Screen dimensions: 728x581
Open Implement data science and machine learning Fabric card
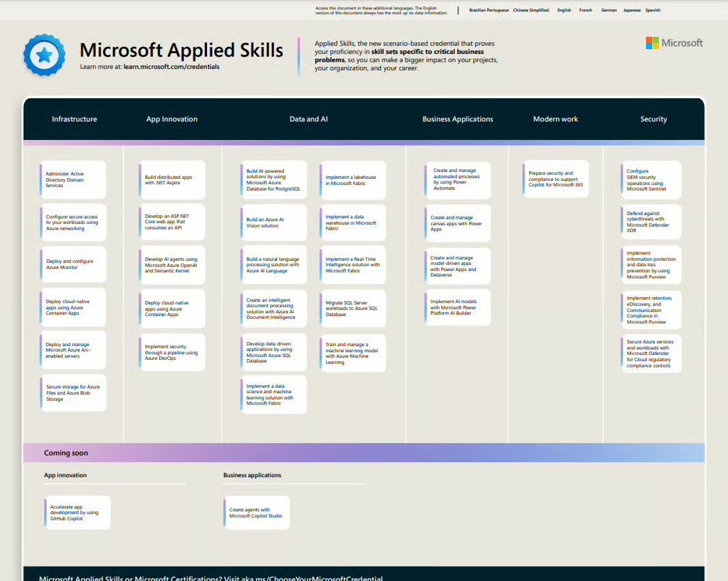273,395
